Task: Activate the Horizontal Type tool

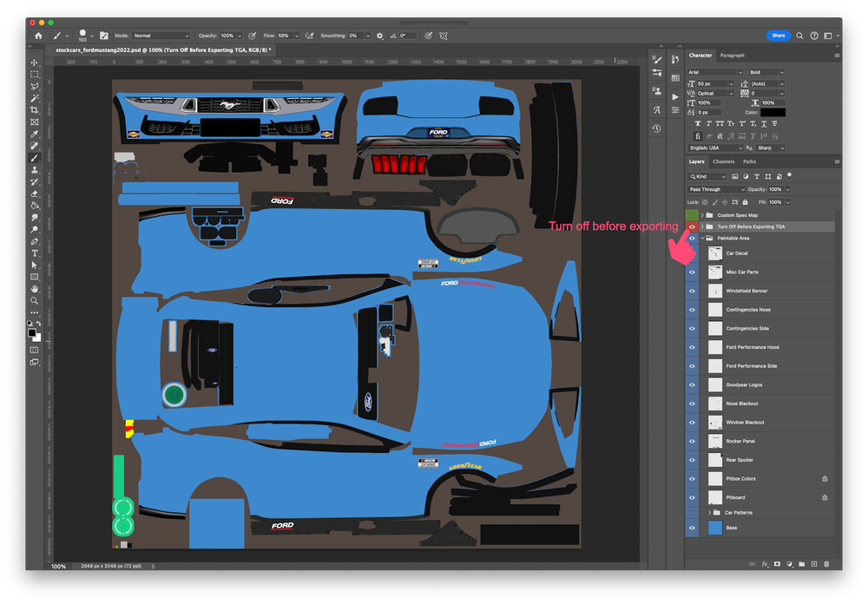Action: pyautogui.click(x=36, y=252)
